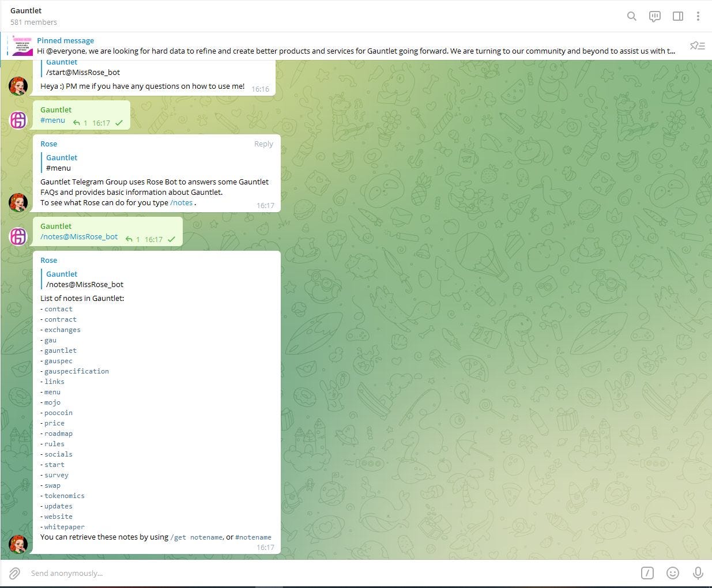Click the 16:16 timestamp on Rose's message
Image resolution: width=712 pixels, height=588 pixels.
tap(261, 89)
